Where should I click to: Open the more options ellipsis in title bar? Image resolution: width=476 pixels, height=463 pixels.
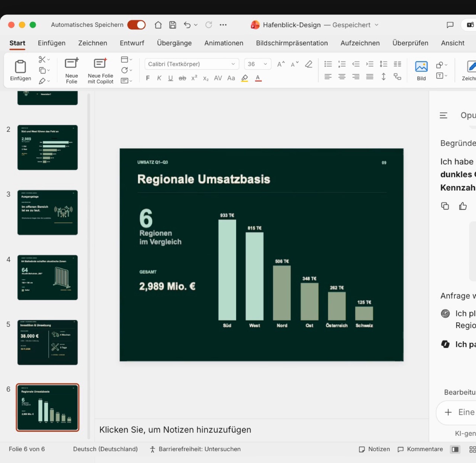(223, 25)
